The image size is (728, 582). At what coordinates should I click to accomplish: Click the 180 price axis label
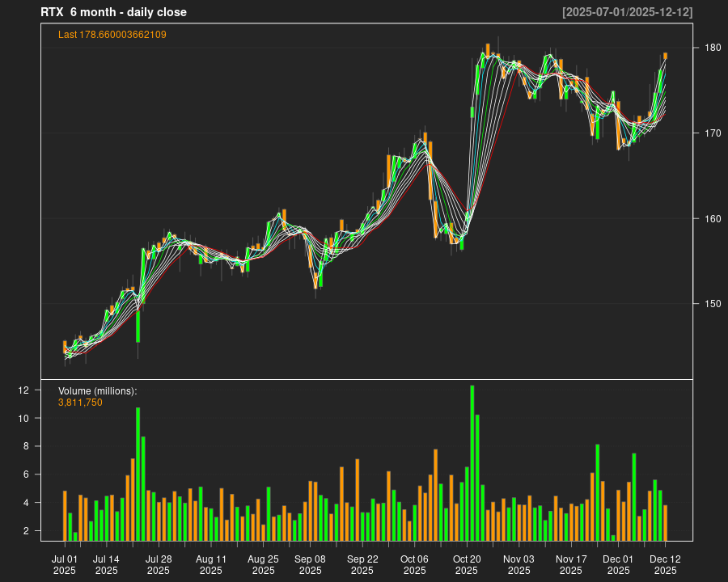(710, 48)
